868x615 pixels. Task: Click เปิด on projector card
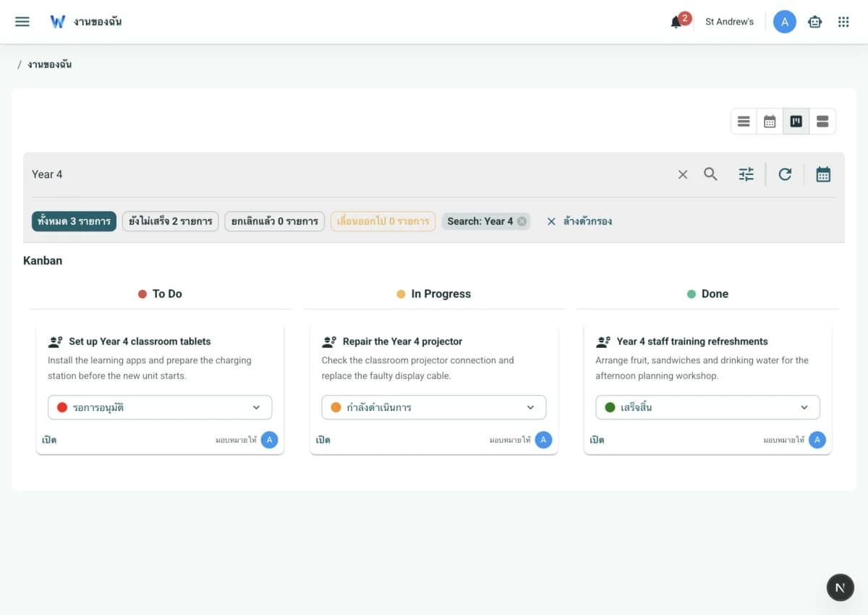pos(323,440)
